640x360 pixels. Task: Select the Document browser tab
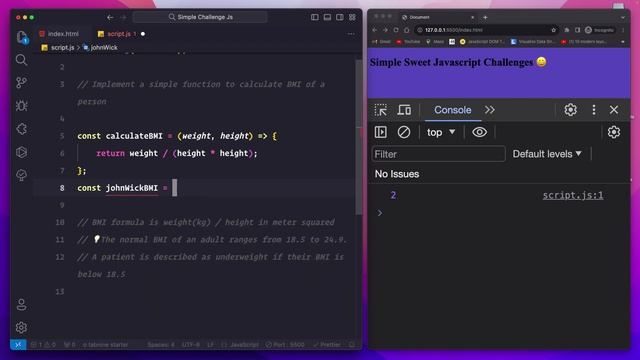pyautogui.click(x=438, y=17)
